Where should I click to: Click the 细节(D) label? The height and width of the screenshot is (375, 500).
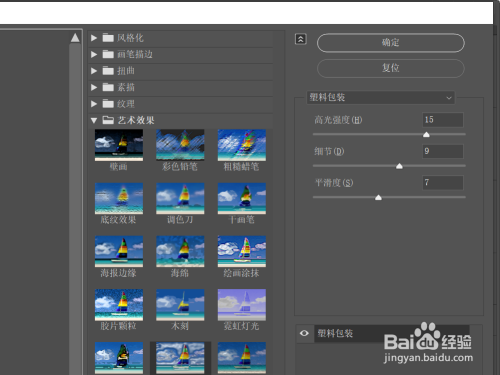coord(329,151)
